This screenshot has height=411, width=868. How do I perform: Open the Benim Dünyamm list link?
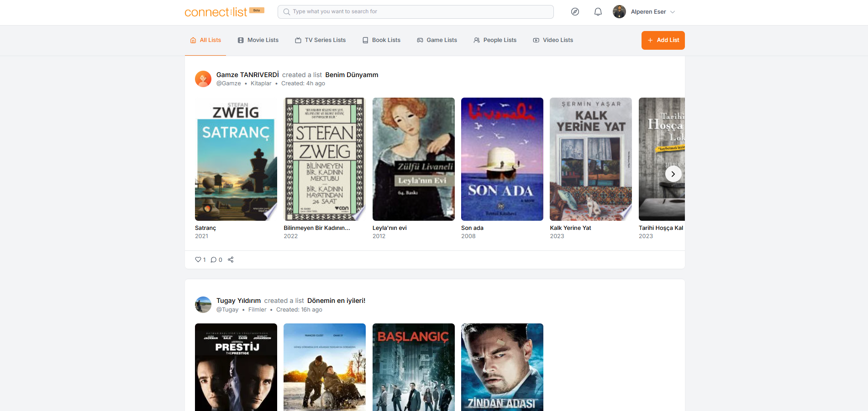click(352, 75)
